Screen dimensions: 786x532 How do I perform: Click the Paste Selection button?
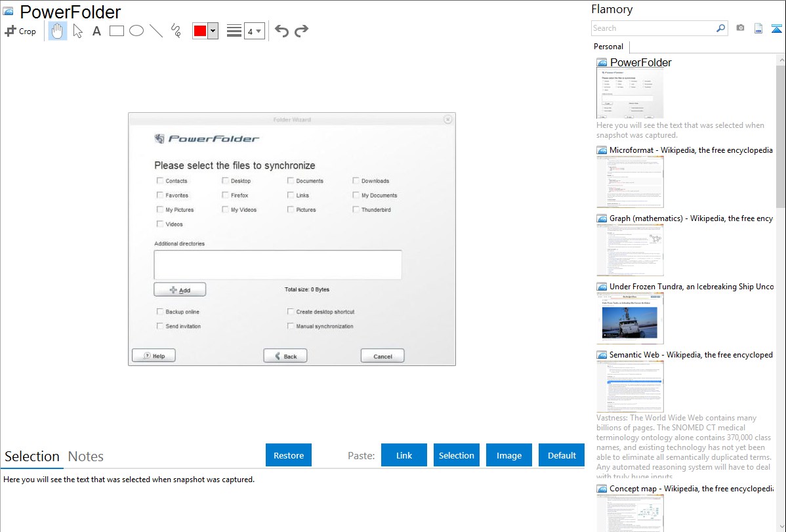coord(456,455)
